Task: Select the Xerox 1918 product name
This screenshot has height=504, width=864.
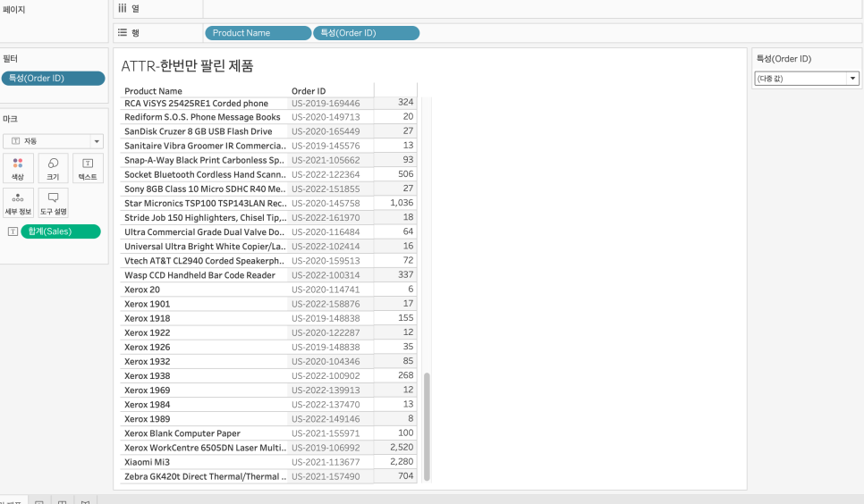Action: 147,318
